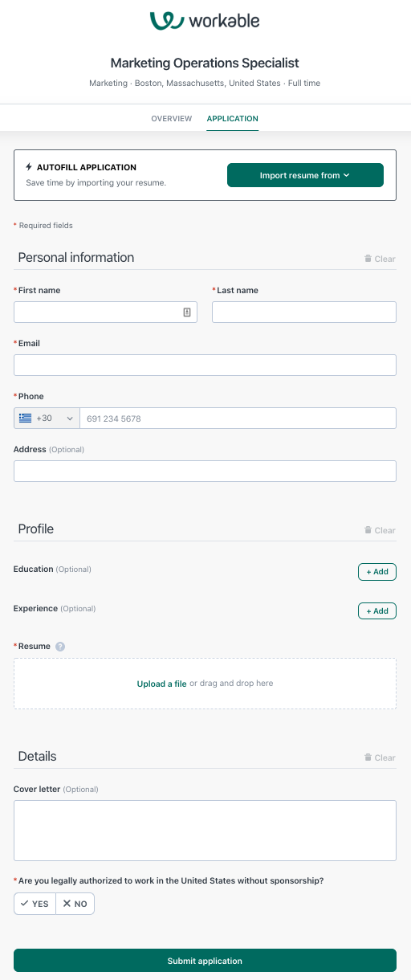Clear the Details section

[380, 757]
